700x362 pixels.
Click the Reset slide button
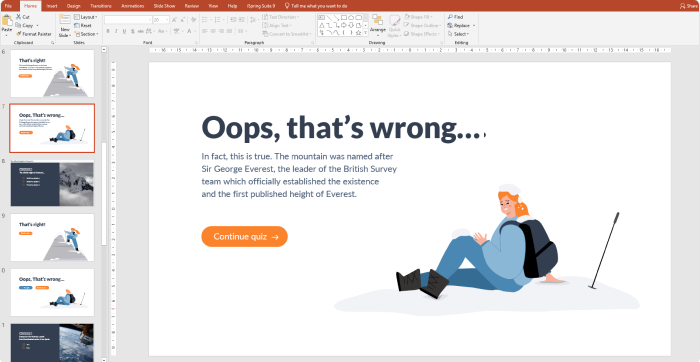click(x=83, y=25)
